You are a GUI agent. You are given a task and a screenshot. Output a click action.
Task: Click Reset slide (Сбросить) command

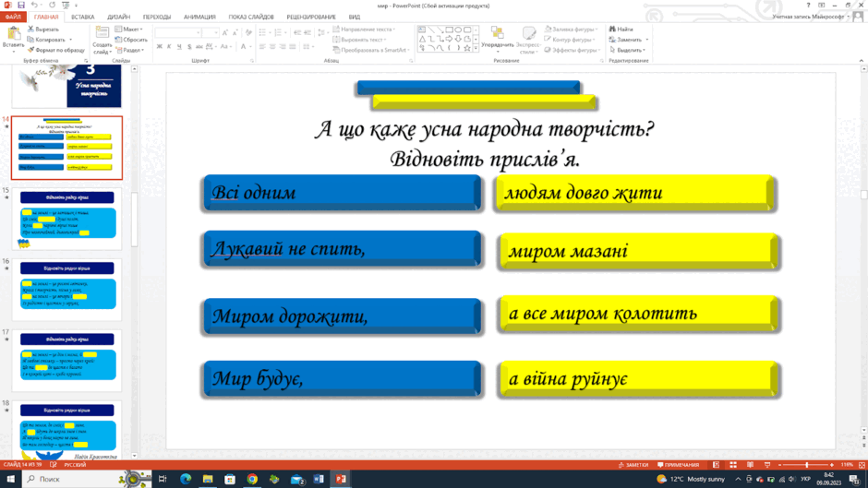(x=131, y=40)
